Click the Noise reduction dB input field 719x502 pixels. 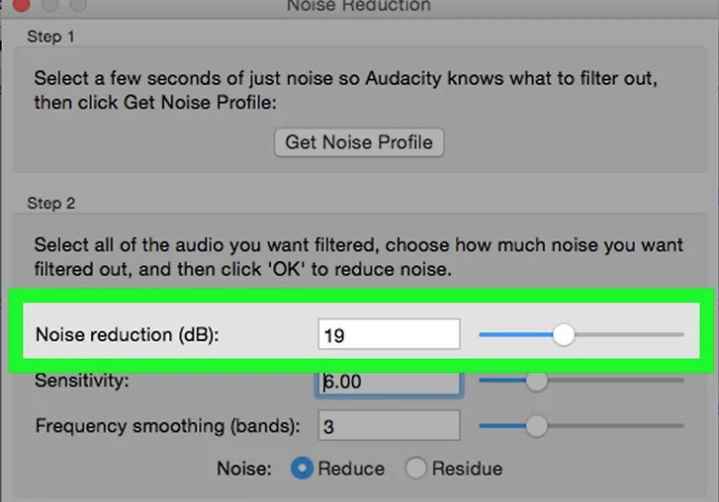(x=389, y=334)
